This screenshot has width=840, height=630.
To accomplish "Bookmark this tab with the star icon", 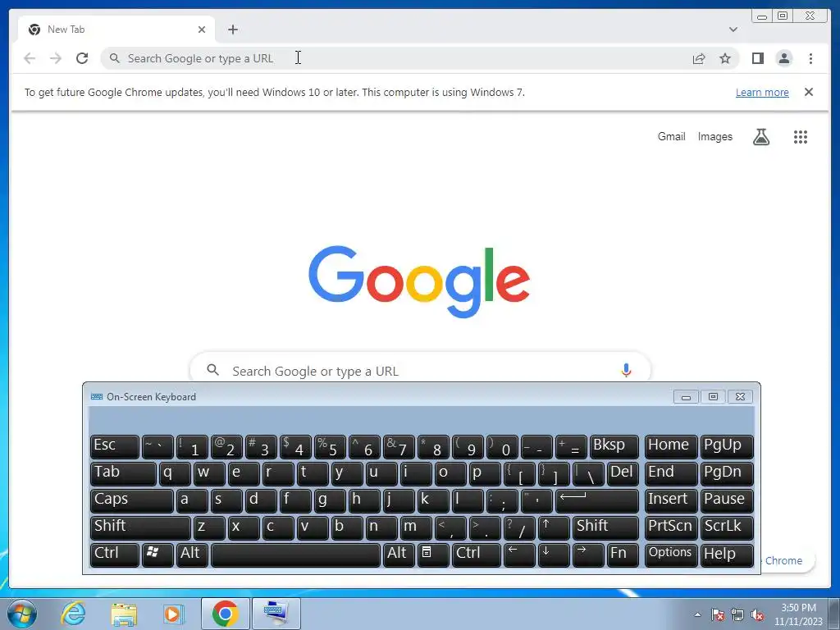I will (725, 58).
